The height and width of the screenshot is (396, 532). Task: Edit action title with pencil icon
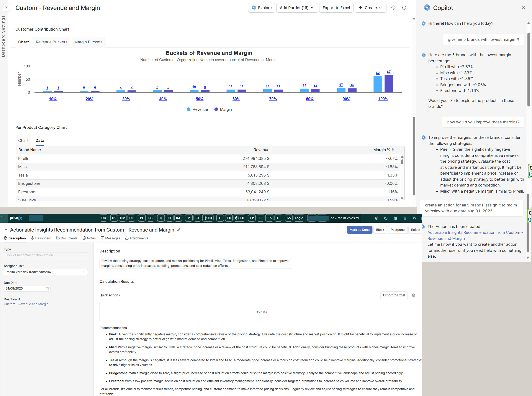(179, 230)
